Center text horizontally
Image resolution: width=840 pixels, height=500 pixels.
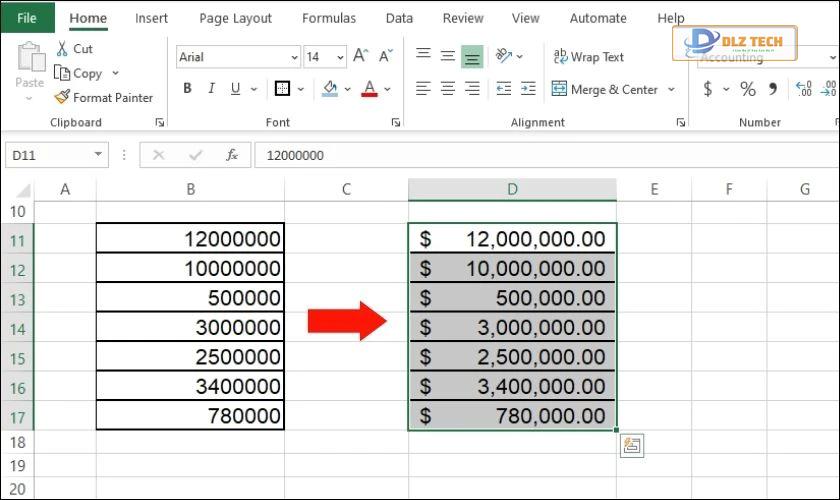[447, 88]
